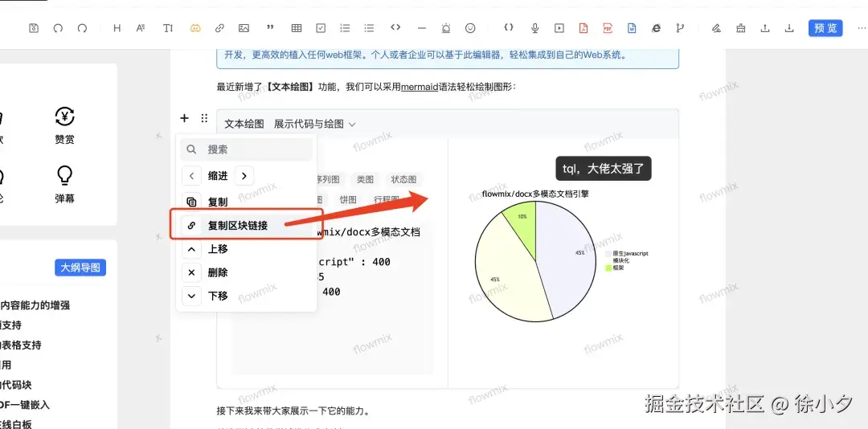
Task: Click outline item ending 线白板
Action: 16,424
